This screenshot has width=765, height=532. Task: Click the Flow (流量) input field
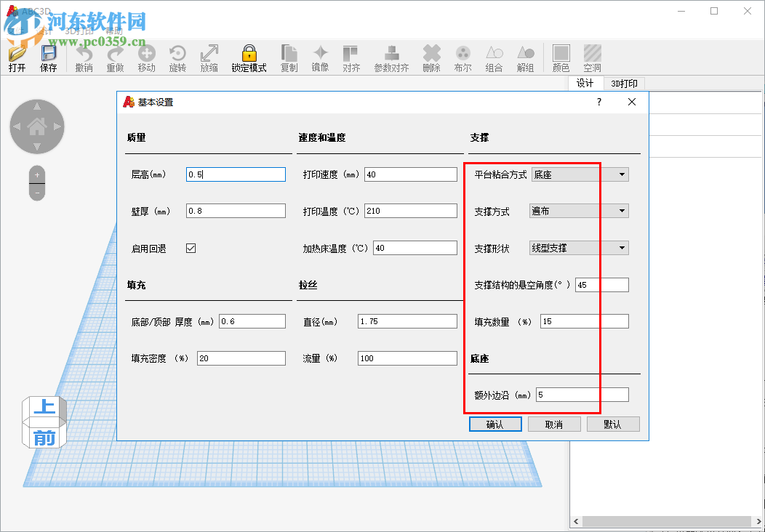(407, 358)
